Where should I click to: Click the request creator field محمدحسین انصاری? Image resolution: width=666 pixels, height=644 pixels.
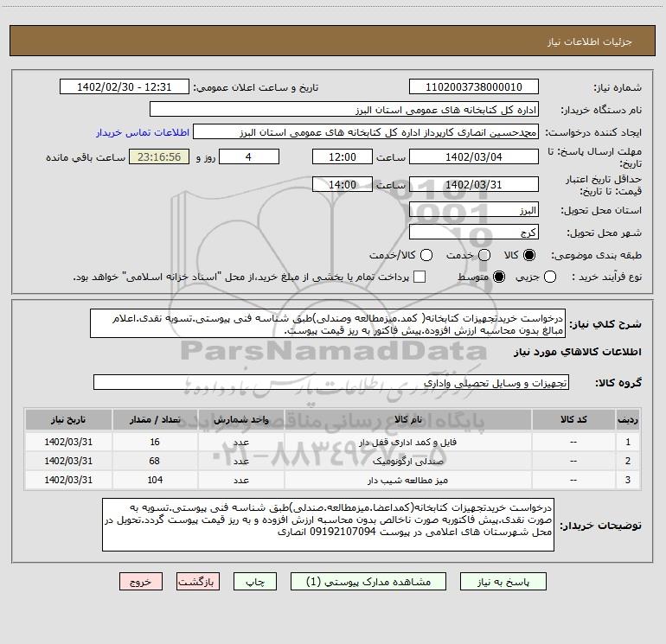(366, 132)
